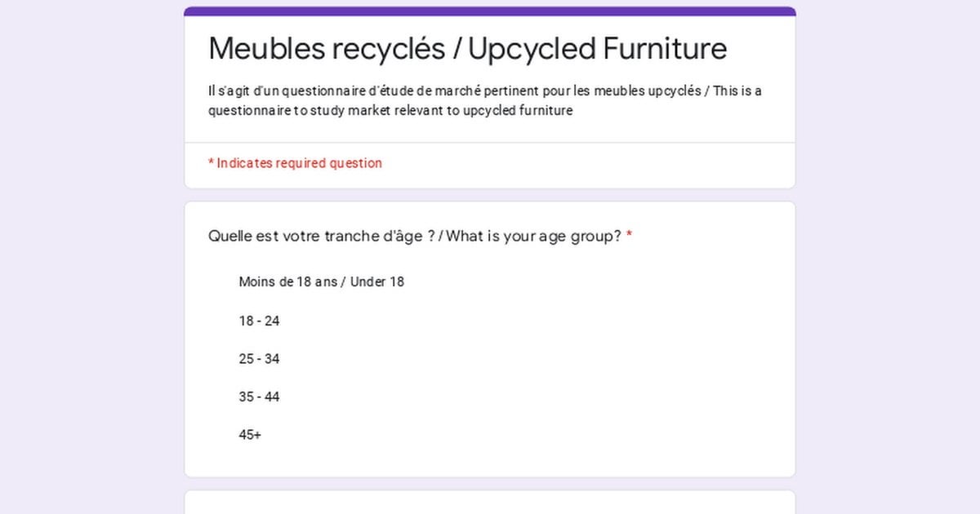This screenshot has width=980, height=514.
Task: Choose the 45+ age group option
Action: [x=250, y=435]
